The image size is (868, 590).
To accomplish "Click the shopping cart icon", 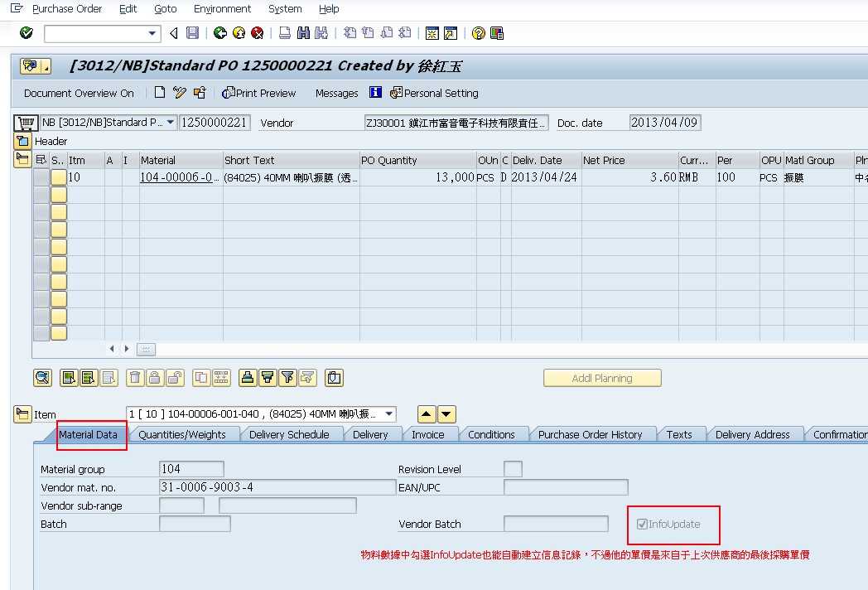I will click(x=26, y=123).
